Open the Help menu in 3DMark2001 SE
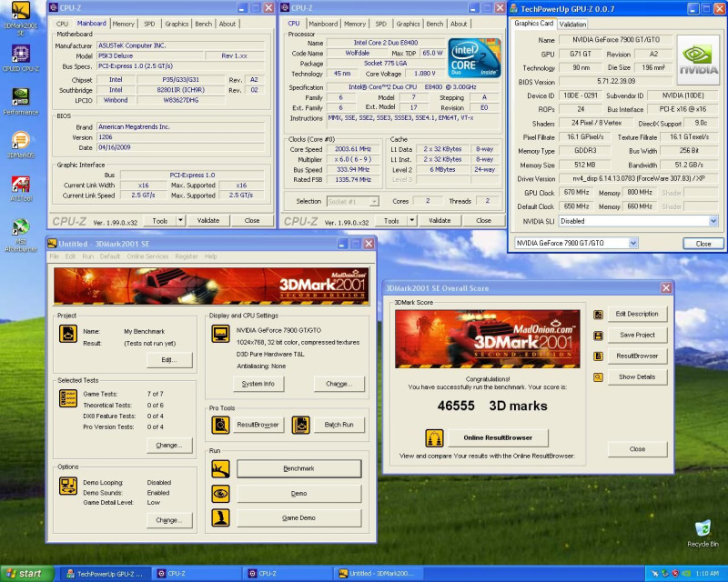The height and width of the screenshot is (582, 728). (210, 256)
